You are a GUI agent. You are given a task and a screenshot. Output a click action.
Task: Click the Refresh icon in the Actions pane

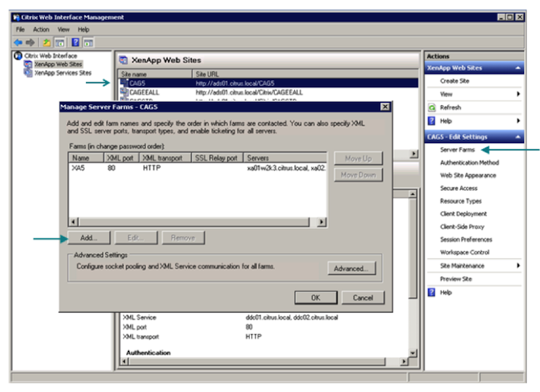tap(431, 107)
